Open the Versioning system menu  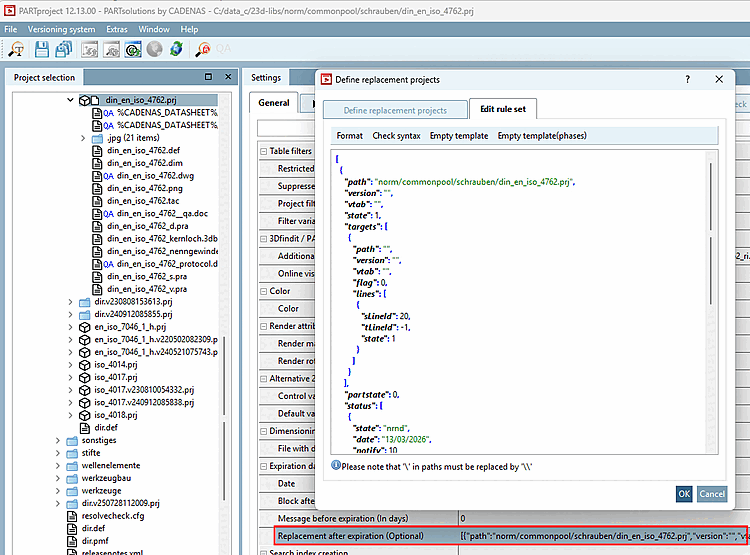[x=61, y=29]
